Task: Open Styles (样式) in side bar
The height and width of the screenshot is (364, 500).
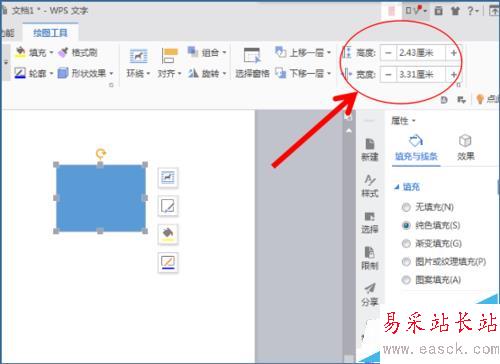Action: [x=370, y=186]
